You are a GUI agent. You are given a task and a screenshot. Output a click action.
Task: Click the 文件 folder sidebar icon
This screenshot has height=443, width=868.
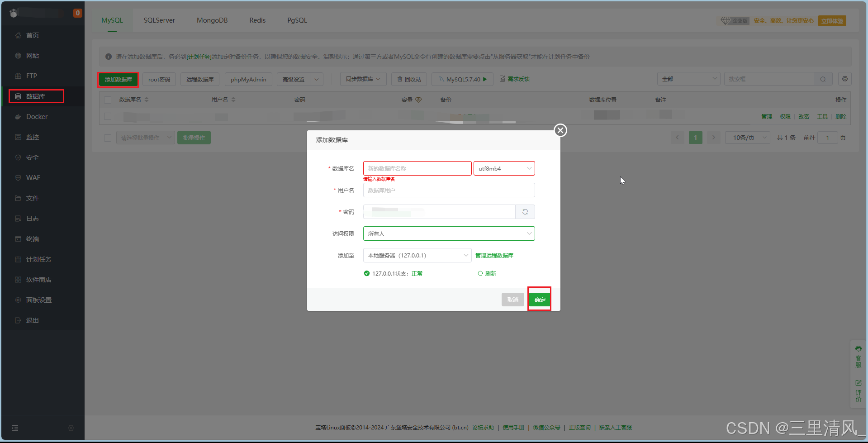coord(18,198)
